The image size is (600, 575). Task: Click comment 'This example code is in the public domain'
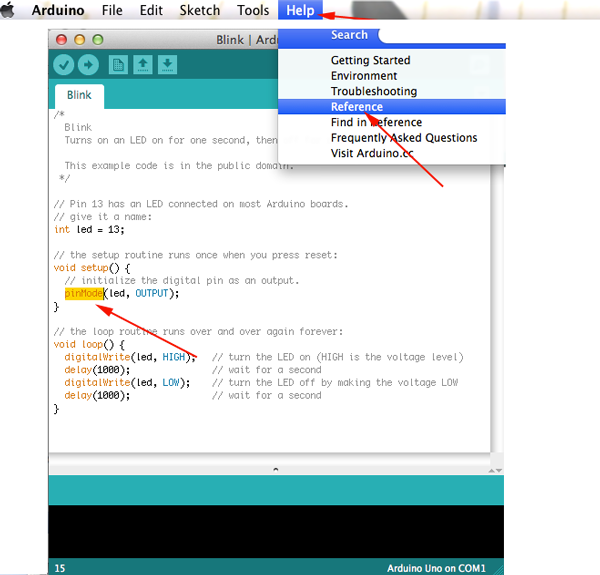(179, 166)
